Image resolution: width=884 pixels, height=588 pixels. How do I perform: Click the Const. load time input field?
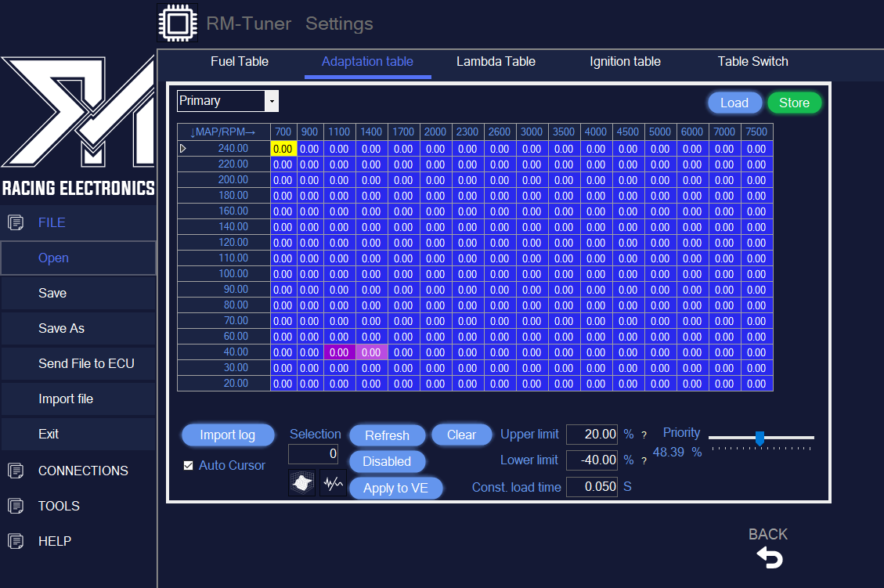(591, 487)
